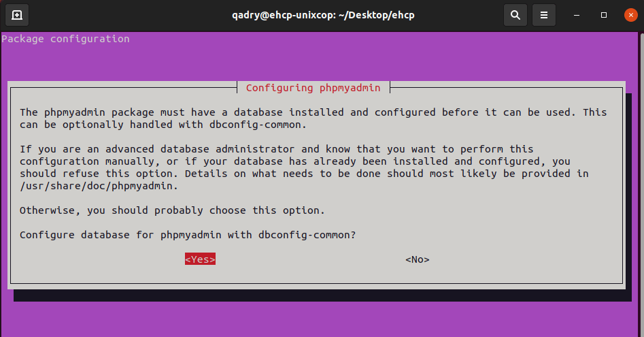This screenshot has height=337, width=644.
Task: Click line starting 'The phpmyadmin package must have'
Action: [313, 112]
